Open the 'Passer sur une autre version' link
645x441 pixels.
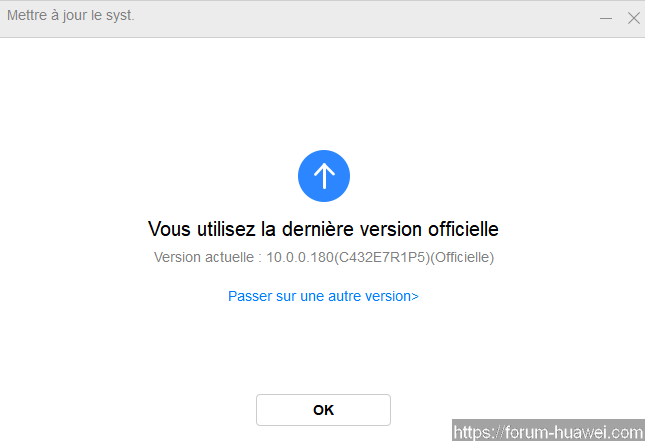click(x=322, y=296)
